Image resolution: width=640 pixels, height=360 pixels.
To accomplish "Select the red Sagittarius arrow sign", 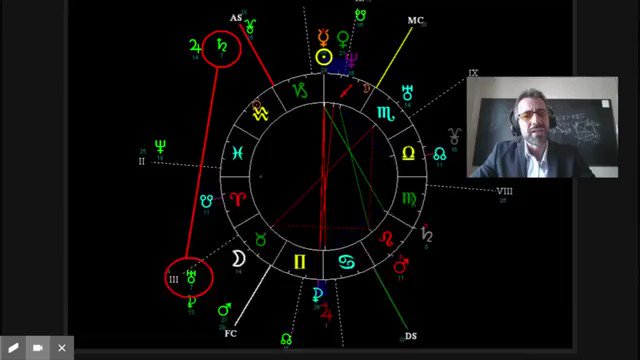I will [346, 91].
